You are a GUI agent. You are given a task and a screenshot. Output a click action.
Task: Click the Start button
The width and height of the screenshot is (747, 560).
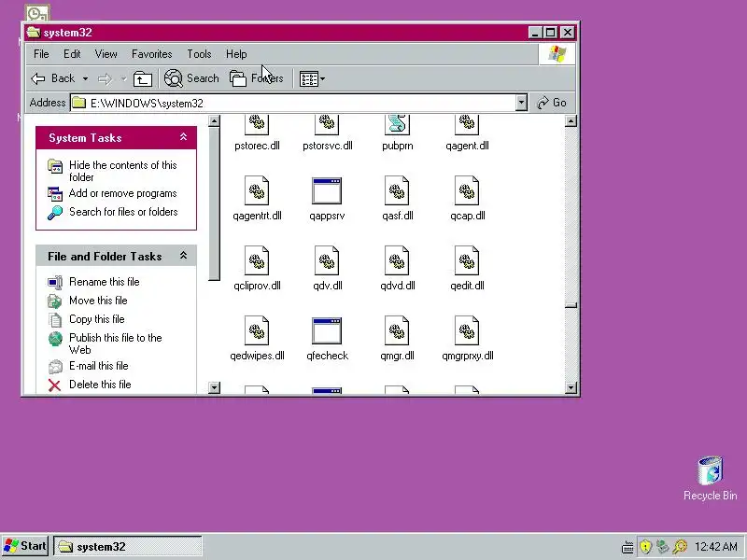pyautogui.click(x=25, y=546)
